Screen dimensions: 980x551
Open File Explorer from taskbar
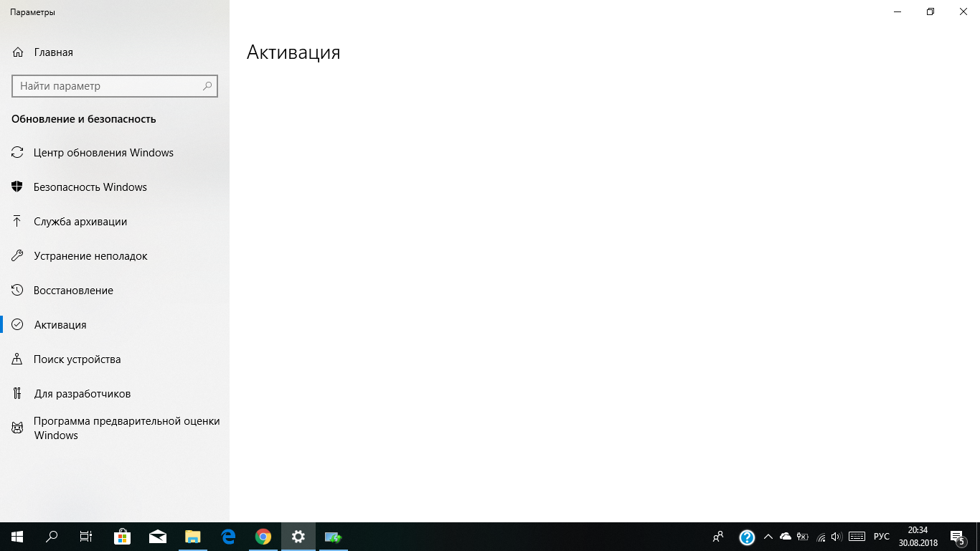[193, 537]
